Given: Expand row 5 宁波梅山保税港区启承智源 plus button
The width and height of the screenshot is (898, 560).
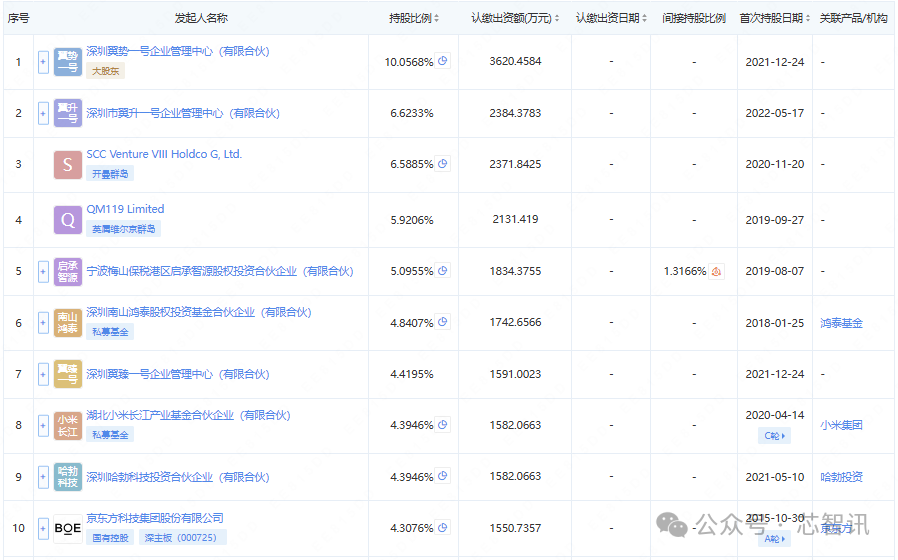Looking at the screenshot, I should click(x=43, y=271).
